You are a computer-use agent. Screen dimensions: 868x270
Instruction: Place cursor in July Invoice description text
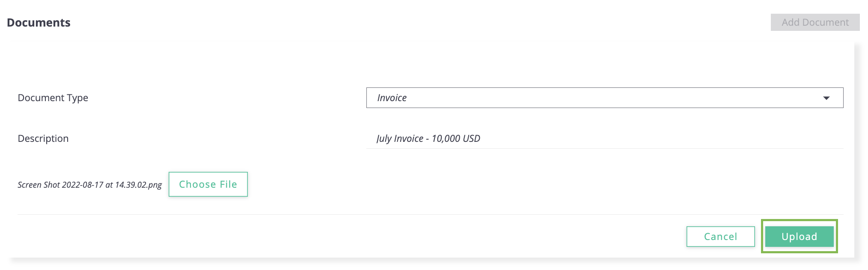coord(428,138)
